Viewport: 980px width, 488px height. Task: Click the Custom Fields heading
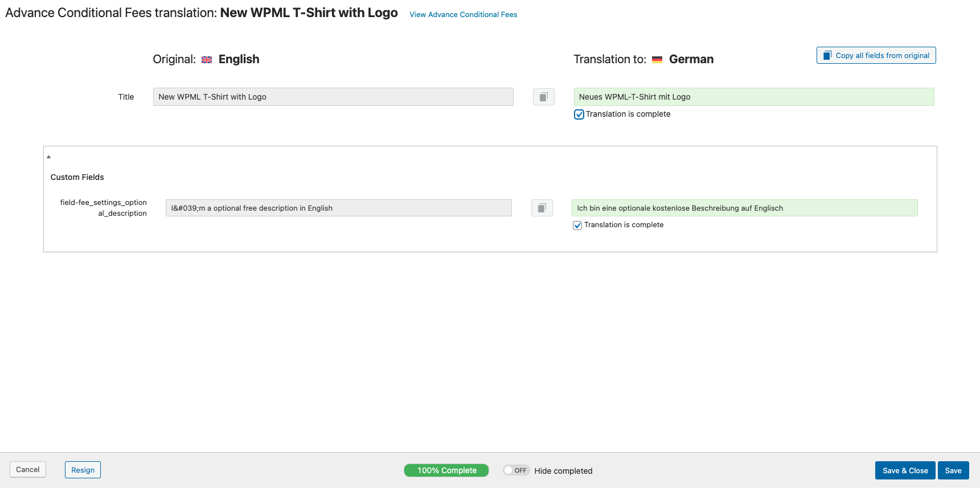pos(77,177)
